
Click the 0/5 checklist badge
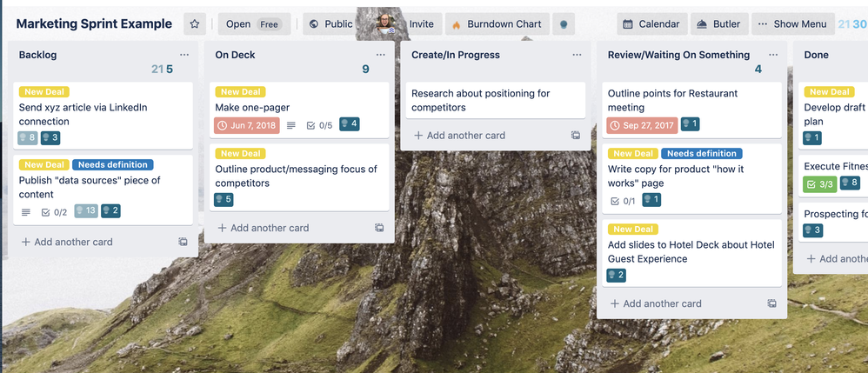(x=319, y=125)
